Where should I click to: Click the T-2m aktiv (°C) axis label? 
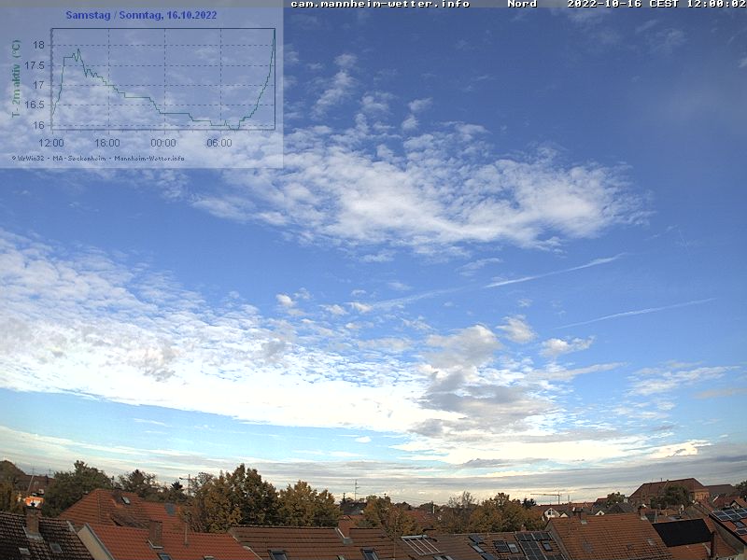point(16,78)
